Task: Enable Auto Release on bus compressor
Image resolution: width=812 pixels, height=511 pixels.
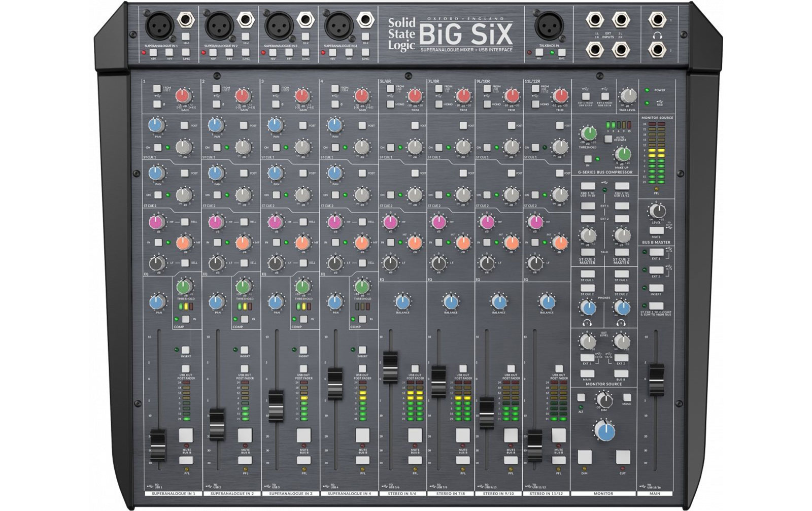Action: [608, 139]
